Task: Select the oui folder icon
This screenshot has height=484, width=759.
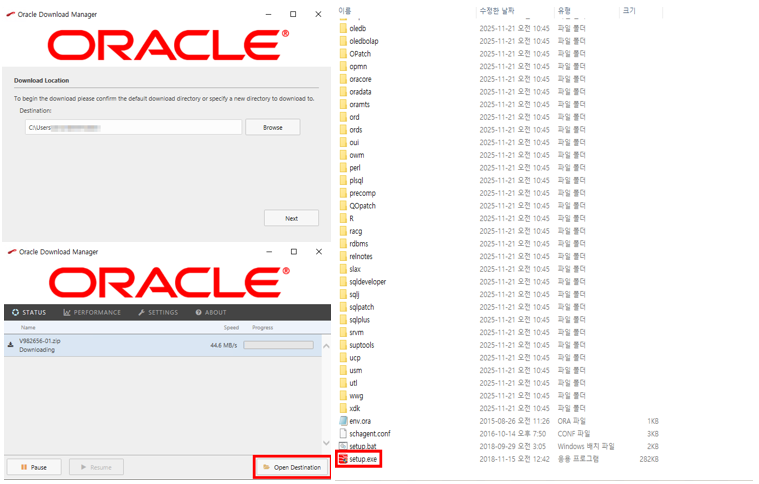Action: pos(343,142)
